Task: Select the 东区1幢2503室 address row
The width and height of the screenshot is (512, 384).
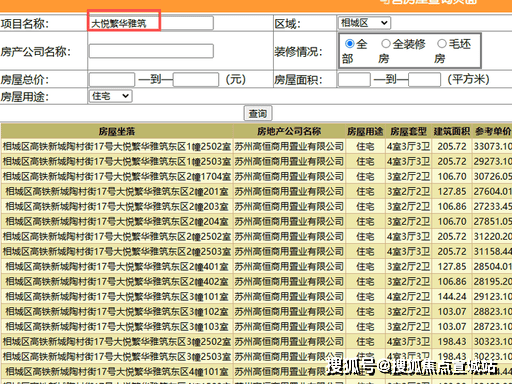Action: tap(117, 161)
